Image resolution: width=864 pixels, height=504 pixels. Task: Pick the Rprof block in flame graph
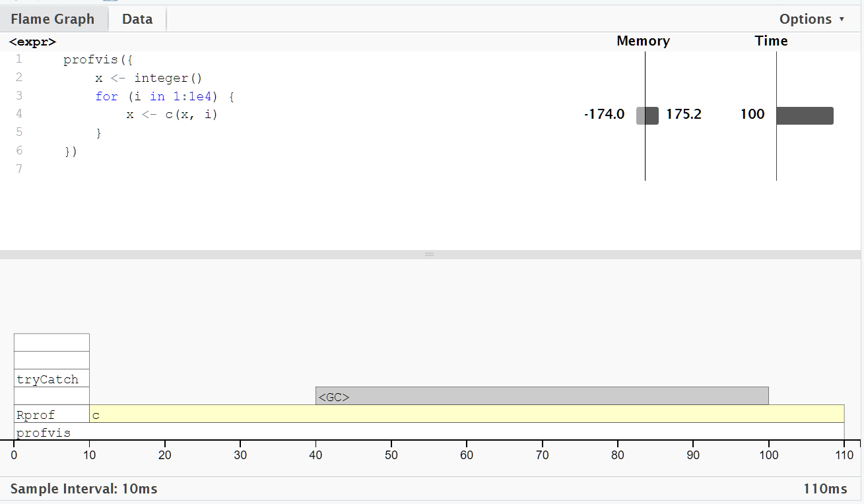click(x=51, y=414)
